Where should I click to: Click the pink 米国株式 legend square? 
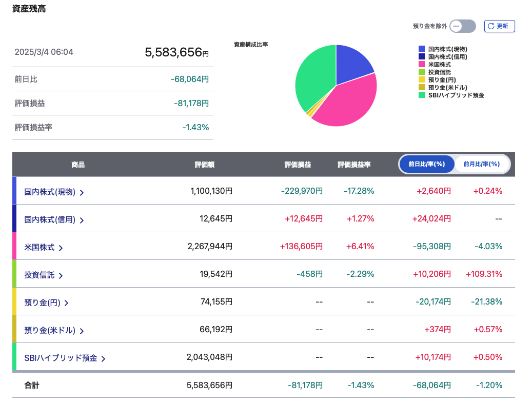pos(422,65)
